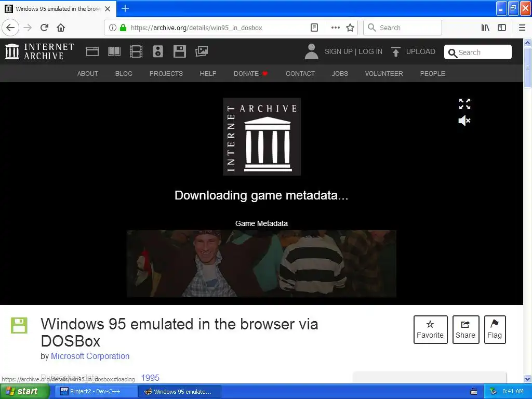Image resolution: width=532 pixels, height=399 pixels.
Task: Open the PROJECTS menu item
Action: [166, 74]
